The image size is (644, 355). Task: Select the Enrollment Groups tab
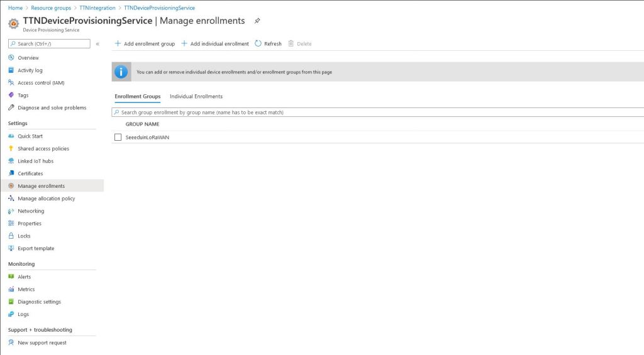click(137, 97)
